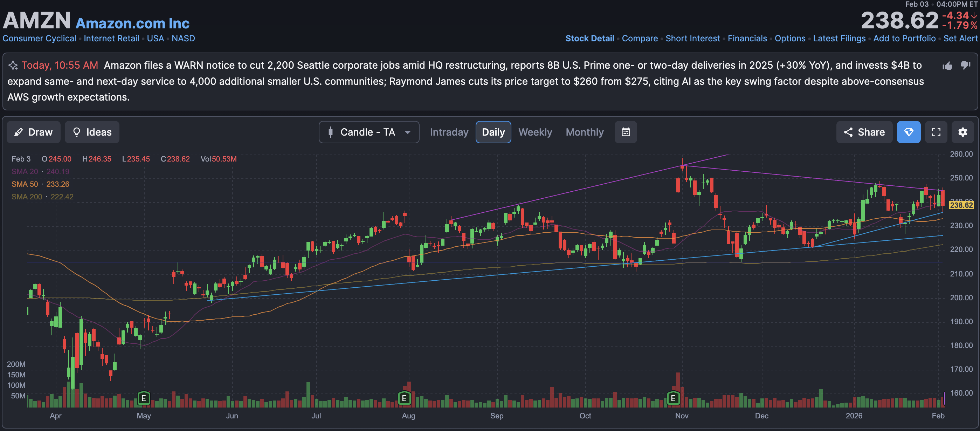Click the thumbs down news icon
The width and height of the screenshot is (980, 431).
(x=965, y=66)
